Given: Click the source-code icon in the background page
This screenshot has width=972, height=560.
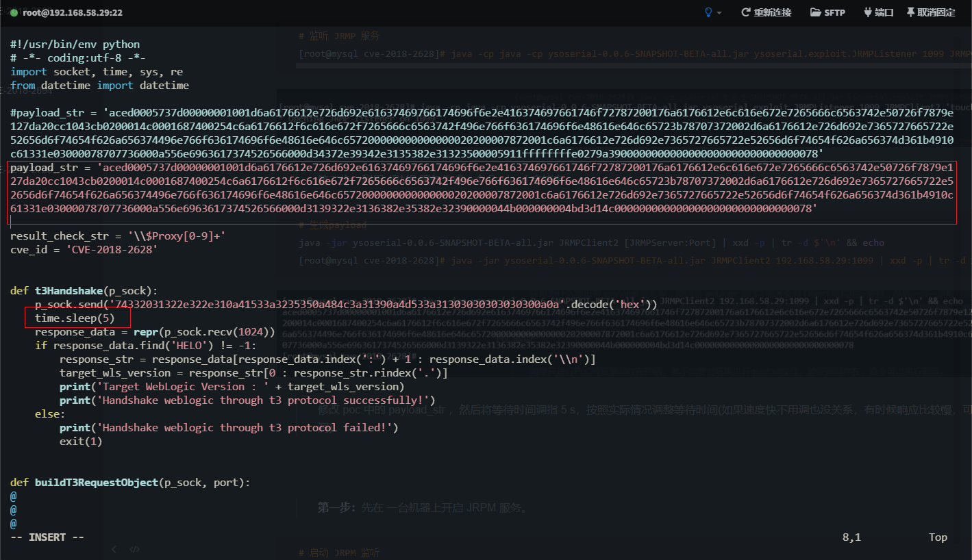Looking at the screenshot, I should [135, 549].
